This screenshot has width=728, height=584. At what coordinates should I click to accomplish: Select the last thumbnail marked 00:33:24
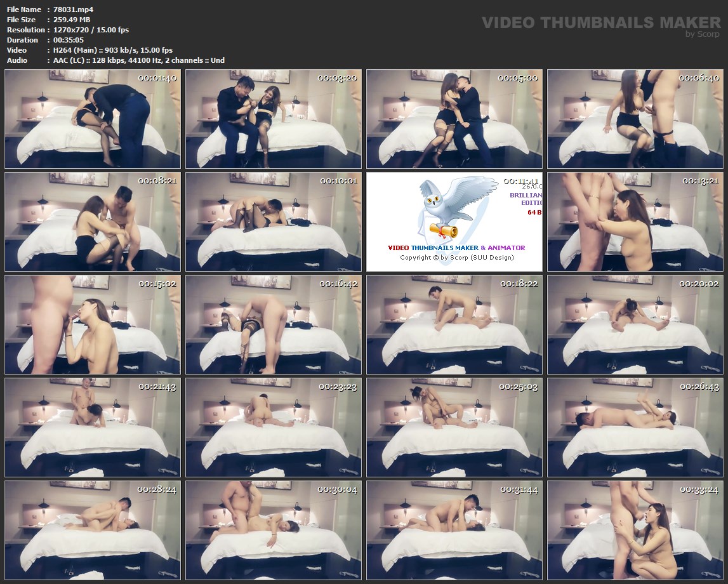[635, 530]
